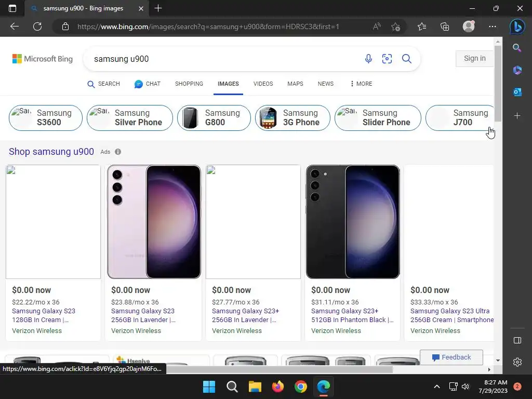Open the Collections icon
The height and width of the screenshot is (399, 532).
coord(445,26)
